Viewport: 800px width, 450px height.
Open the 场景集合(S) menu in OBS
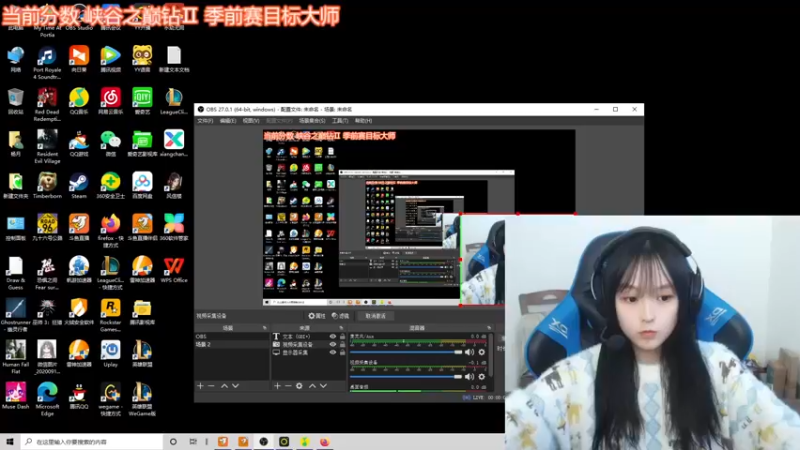(312, 121)
